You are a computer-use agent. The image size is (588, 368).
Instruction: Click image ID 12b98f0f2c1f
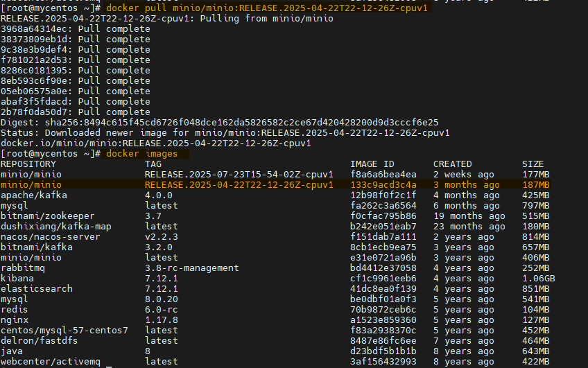tap(383, 195)
